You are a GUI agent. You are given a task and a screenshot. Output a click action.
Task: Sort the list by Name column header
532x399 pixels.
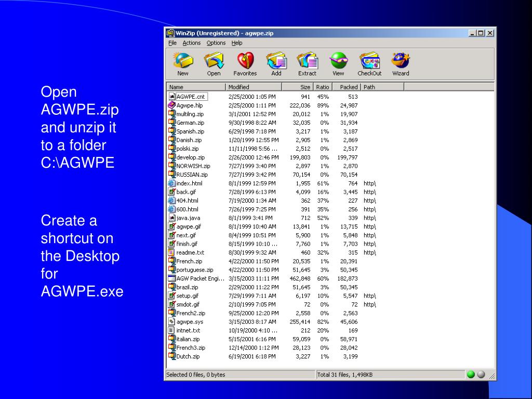[x=196, y=87]
